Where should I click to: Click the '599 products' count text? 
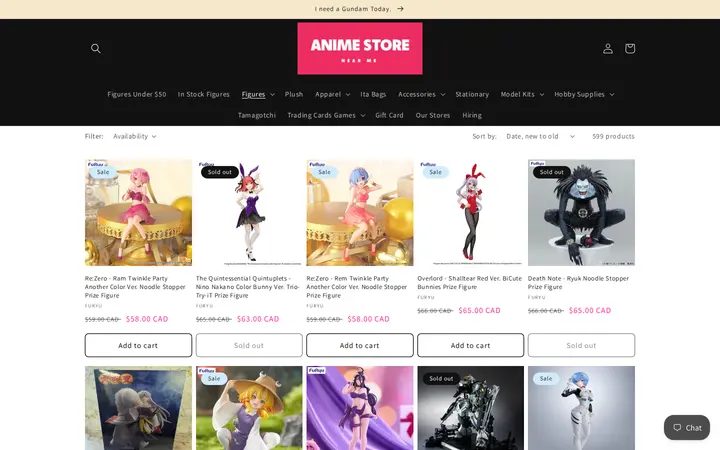[613, 136]
